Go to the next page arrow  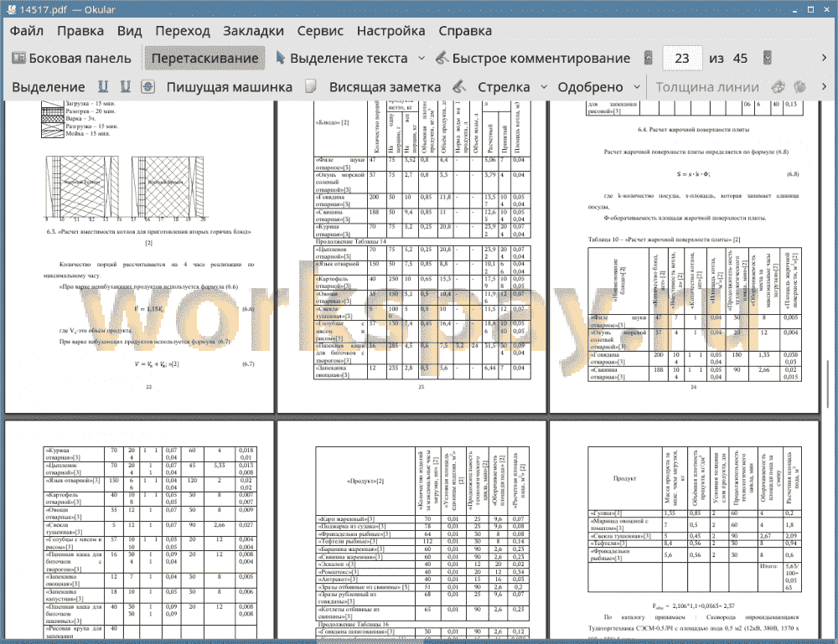(768, 59)
